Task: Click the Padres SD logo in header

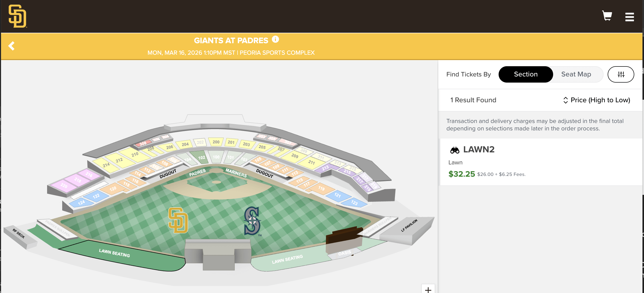Action: click(x=17, y=16)
